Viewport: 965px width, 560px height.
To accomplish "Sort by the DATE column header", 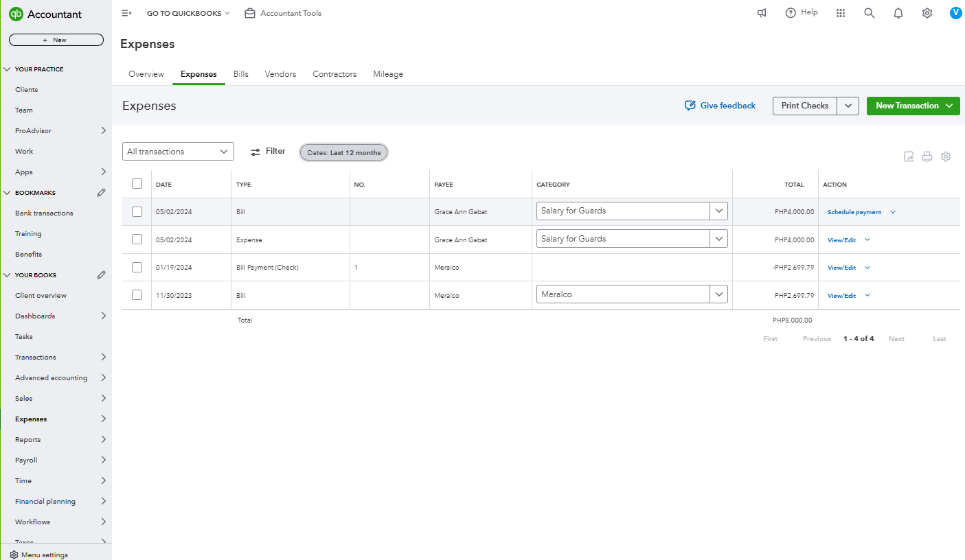I will (163, 185).
